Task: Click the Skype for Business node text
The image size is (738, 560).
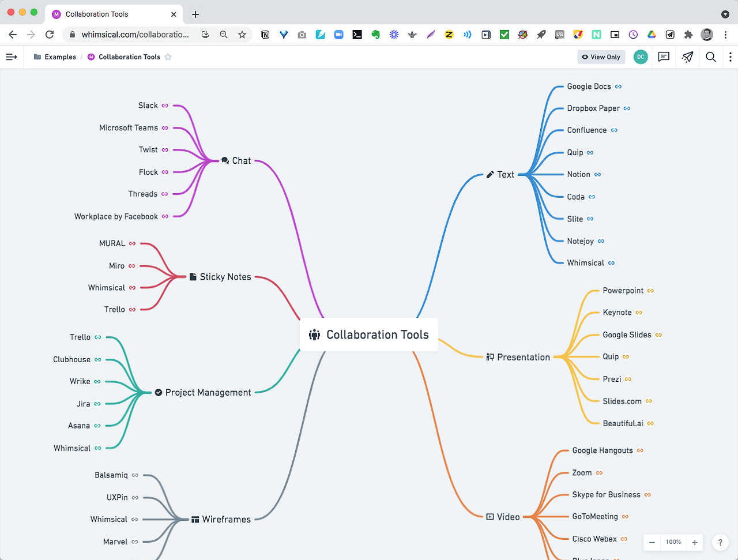Action: coord(606,495)
